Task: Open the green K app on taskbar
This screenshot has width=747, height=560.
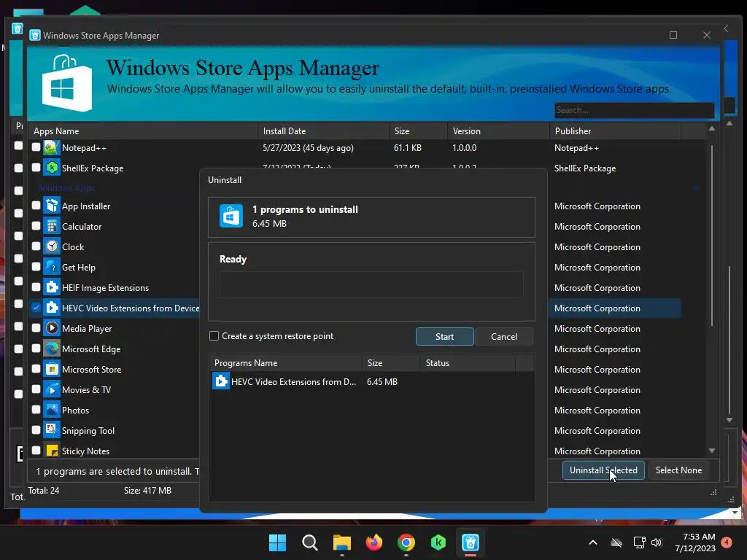Action: coord(438,542)
